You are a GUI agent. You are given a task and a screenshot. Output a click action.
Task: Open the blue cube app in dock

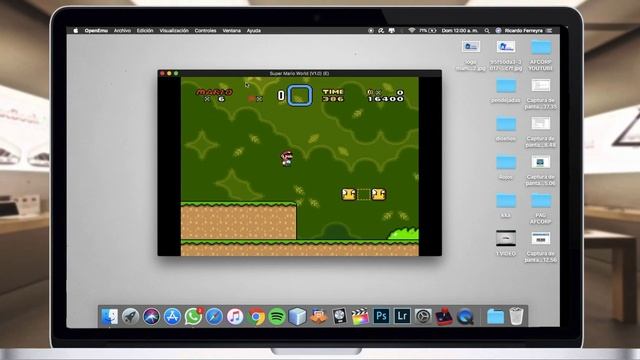point(298,316)
